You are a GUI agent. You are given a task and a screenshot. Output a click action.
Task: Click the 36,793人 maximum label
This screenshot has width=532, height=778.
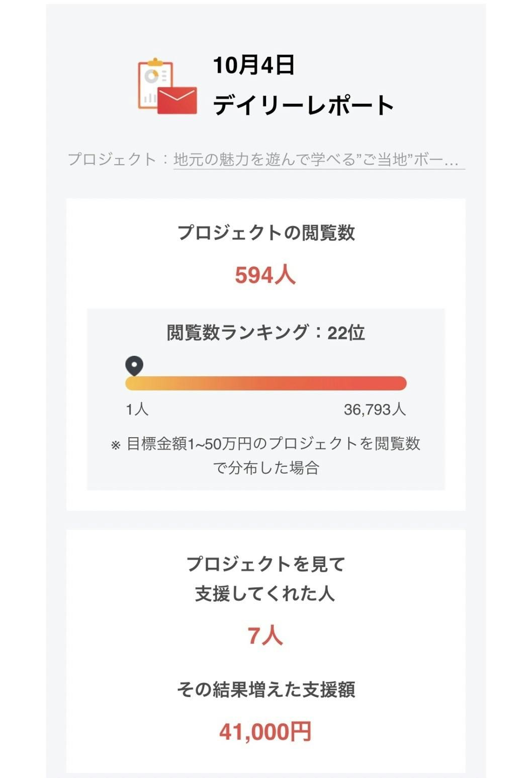point(375,409)
